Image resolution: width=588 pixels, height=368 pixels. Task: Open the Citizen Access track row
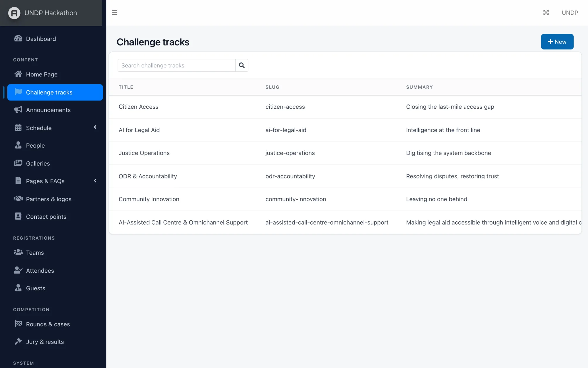click(x=345, y=107)
